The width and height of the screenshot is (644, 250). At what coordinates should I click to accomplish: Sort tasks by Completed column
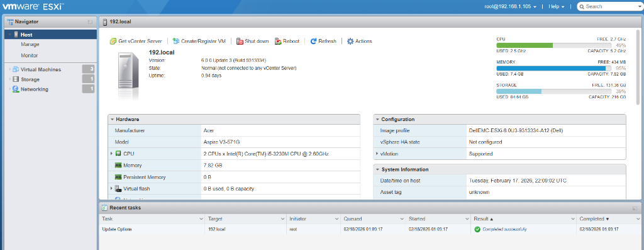coord(594,219)
